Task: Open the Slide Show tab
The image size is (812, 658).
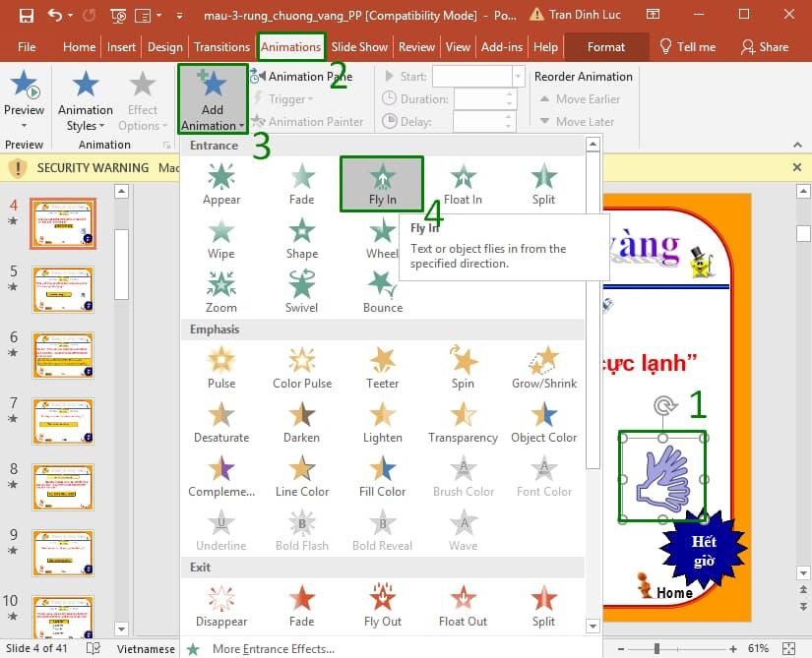Action: [x=361, y=46]
